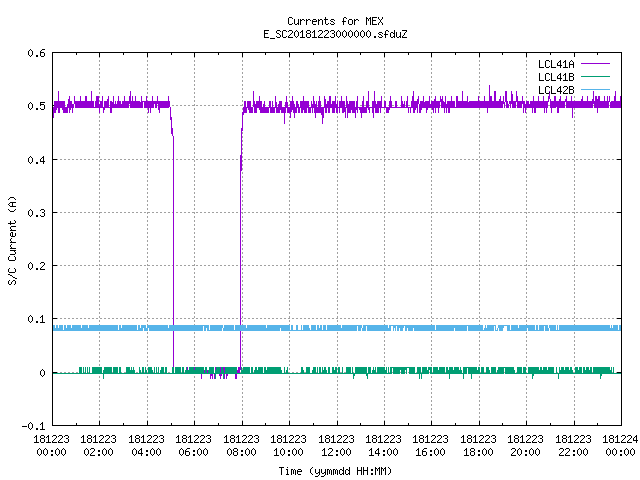Click the x-axis tick '181224 00:00'
The height and width of the screenshot is (480, 640).
click(x=620, y=446)
